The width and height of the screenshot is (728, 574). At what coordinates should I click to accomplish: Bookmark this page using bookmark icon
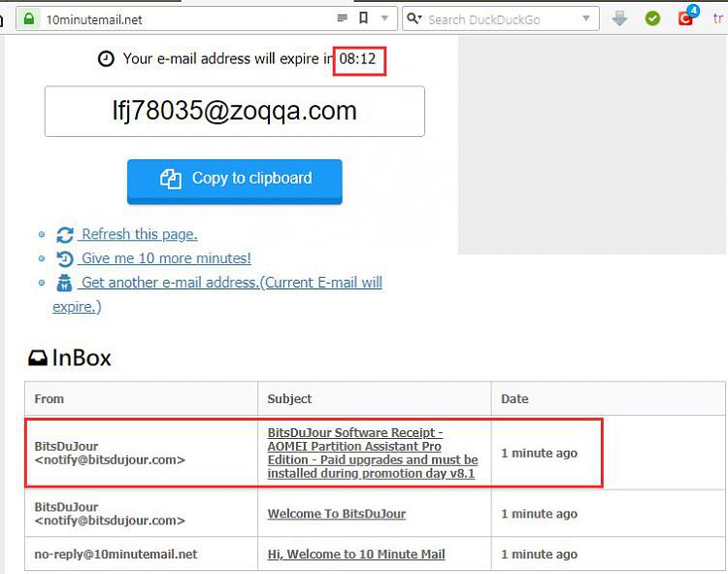click(364, 18)
